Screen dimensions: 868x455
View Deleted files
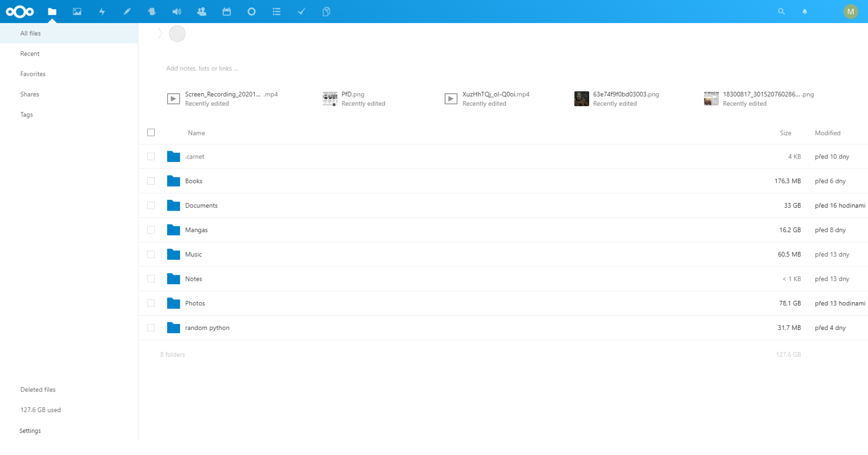38,390
